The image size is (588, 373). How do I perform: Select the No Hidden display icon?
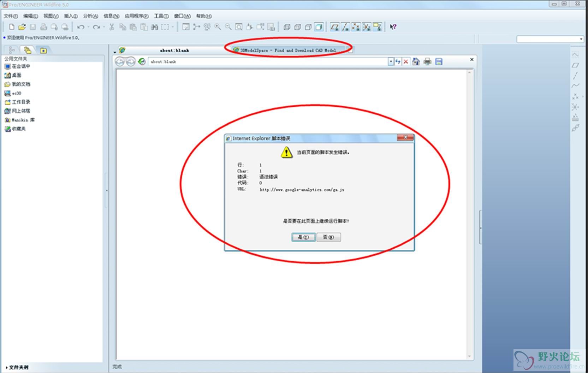(x=308, y=27)
